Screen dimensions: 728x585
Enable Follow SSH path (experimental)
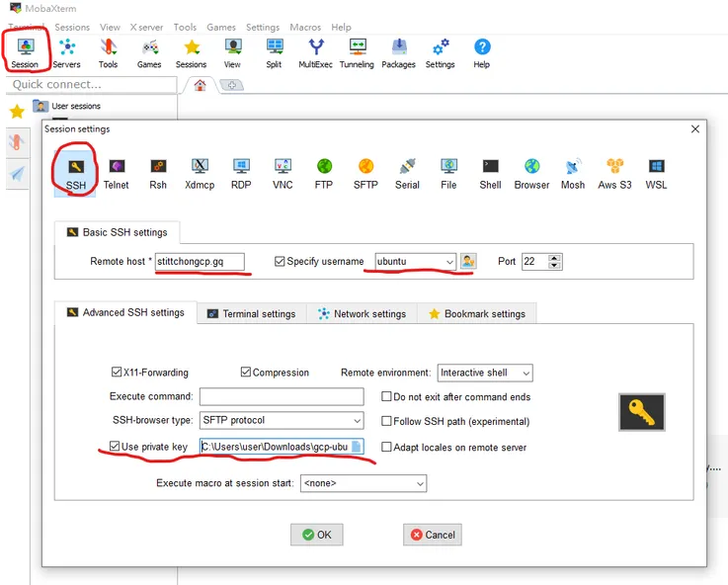(x=386, y=421)
